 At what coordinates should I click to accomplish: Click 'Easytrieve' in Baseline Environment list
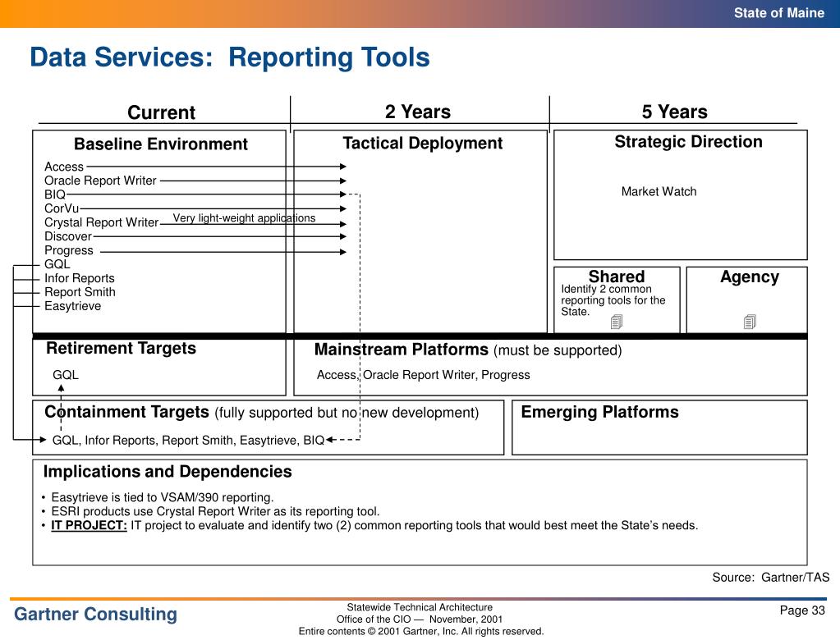pos(72,306)
